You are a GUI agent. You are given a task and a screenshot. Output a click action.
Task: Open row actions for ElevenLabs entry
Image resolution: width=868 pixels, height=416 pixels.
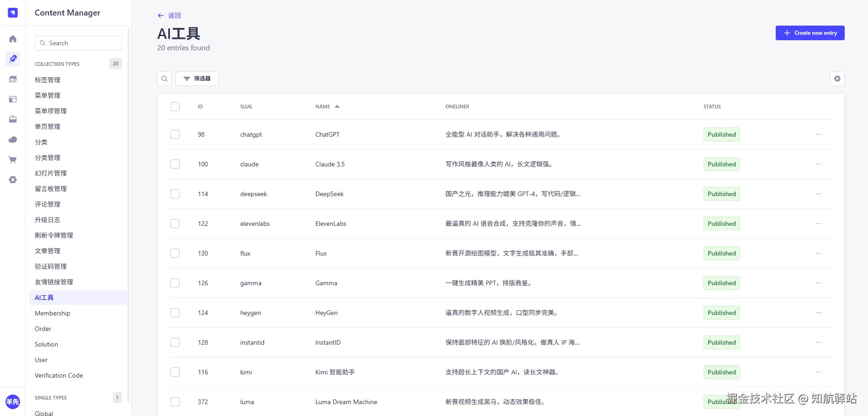tap(819, 224)
